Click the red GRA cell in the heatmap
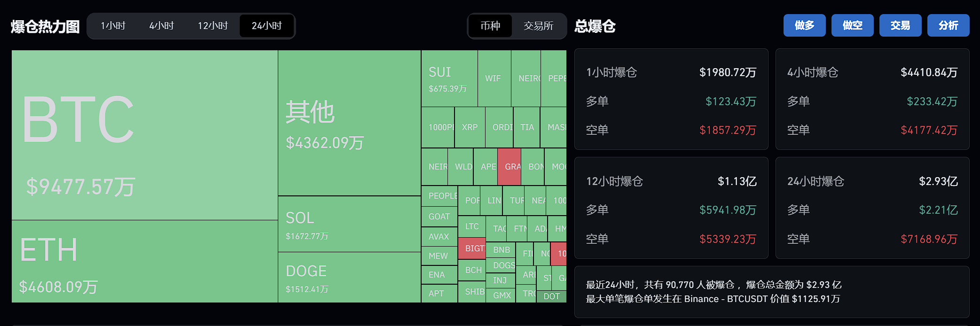 point(509,167)
